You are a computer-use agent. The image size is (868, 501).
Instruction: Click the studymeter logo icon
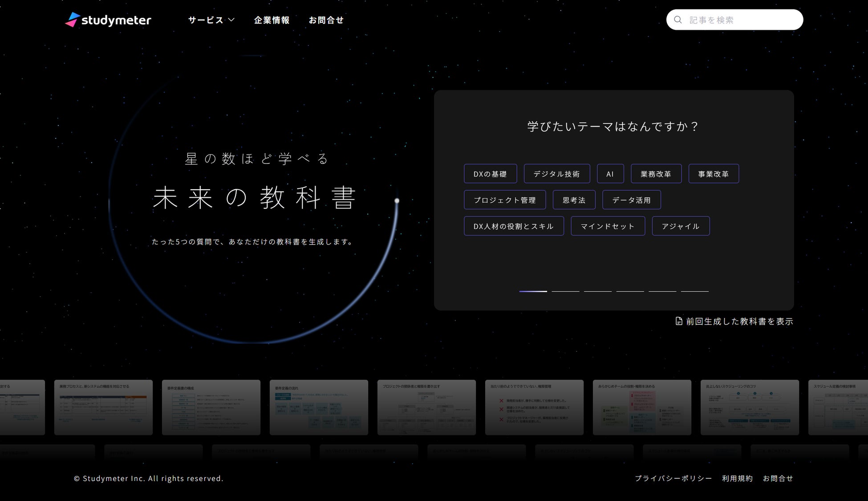pyautogui.click(x=73, y=20)
